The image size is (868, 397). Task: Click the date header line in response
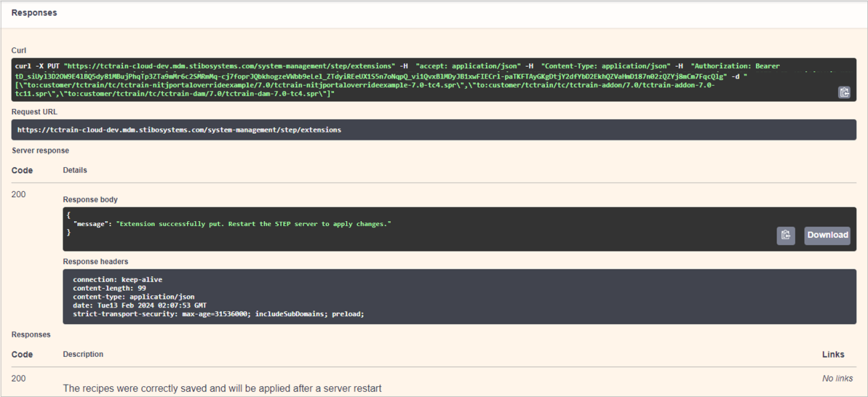(135, 305)
